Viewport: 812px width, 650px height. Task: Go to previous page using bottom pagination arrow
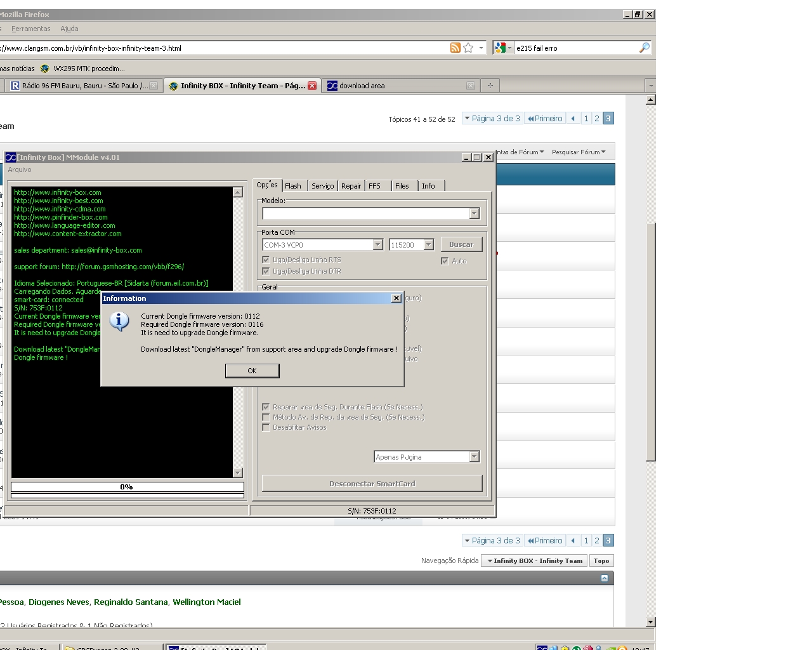pos(573,541)
